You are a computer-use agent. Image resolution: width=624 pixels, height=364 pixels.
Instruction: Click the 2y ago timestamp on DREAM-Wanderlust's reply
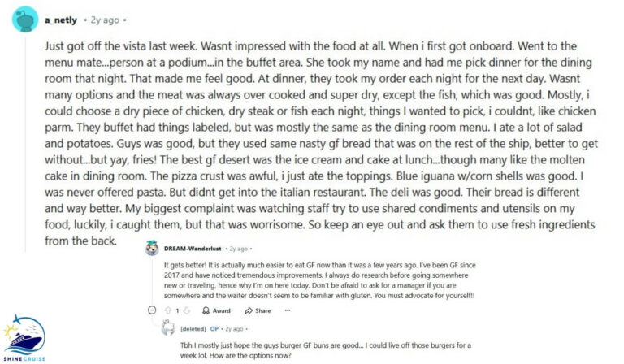tap(238, 249)
